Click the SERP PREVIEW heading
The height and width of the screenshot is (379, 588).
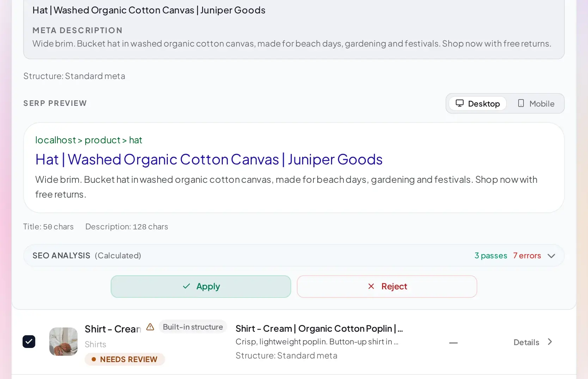(55, 103)
